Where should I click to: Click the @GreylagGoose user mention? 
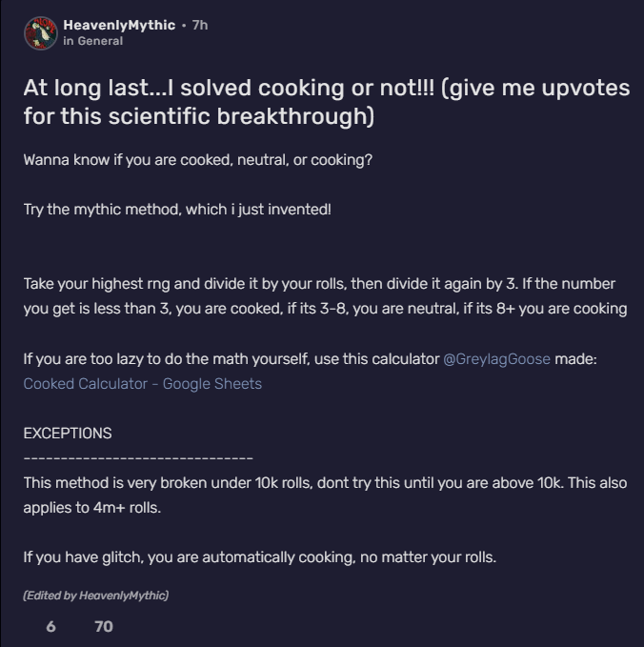[x=496, y=359]
